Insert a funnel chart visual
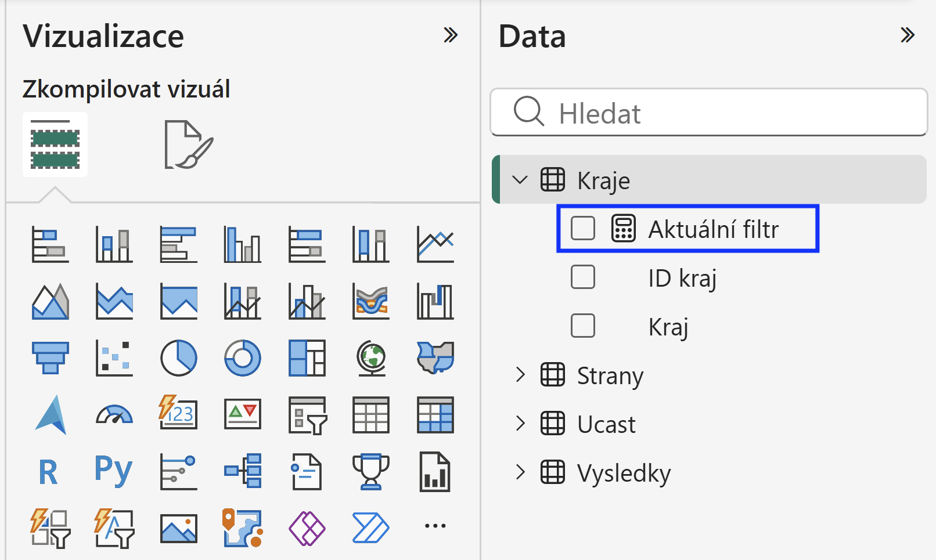Viewport: 936px width, 560px height. 50,358
